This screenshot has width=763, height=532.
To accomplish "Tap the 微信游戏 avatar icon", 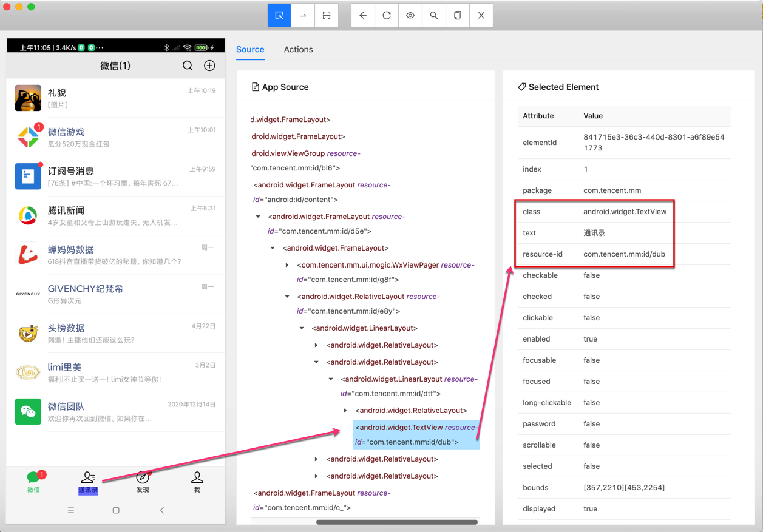I will pyautogui.click(x=28, y=136).
